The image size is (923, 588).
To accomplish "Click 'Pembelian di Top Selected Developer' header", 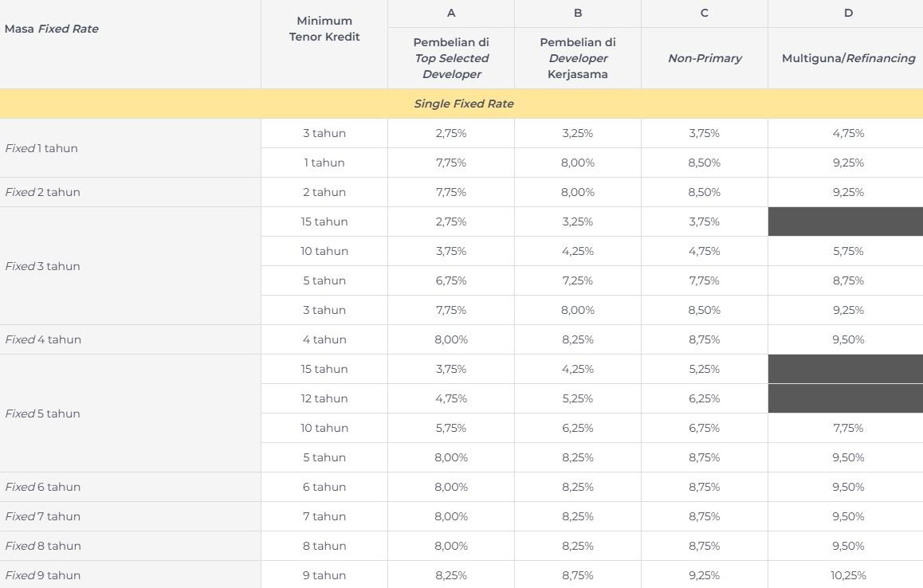I will coord(451,58).
